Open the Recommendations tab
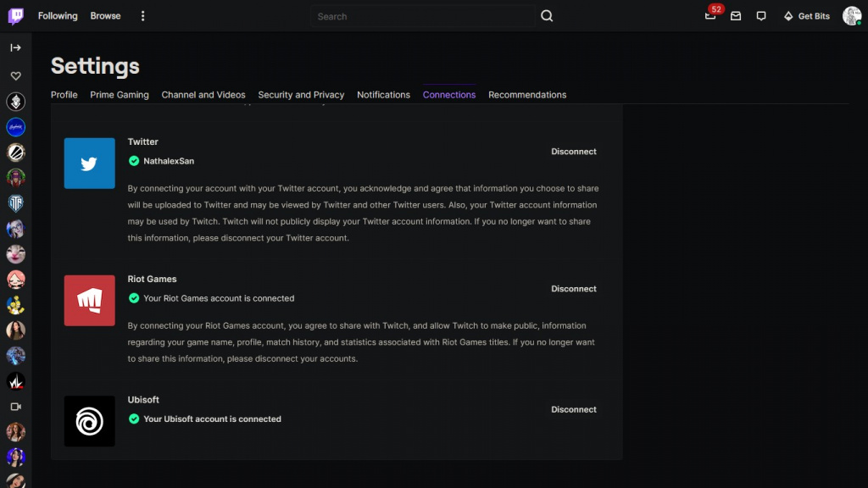Viewport: 868px width, 488px height. pyautogui.click(x=527, y=95)
